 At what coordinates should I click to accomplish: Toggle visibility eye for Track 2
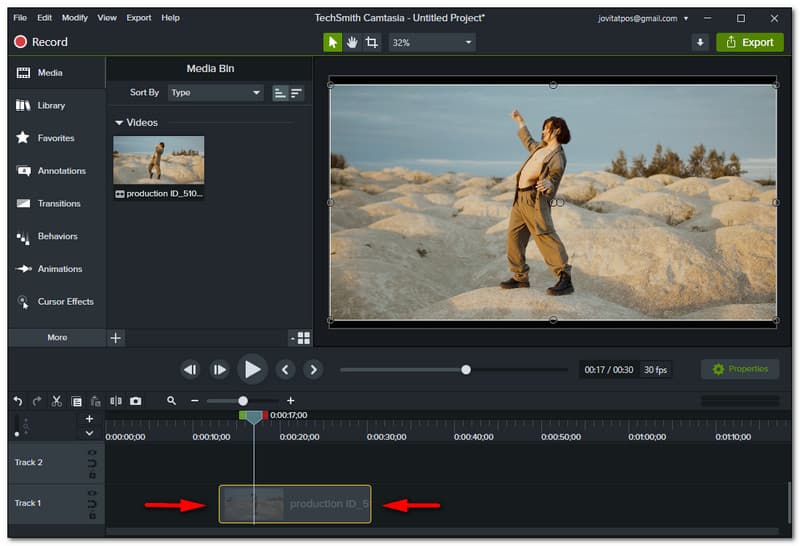[x=92, y=453]
